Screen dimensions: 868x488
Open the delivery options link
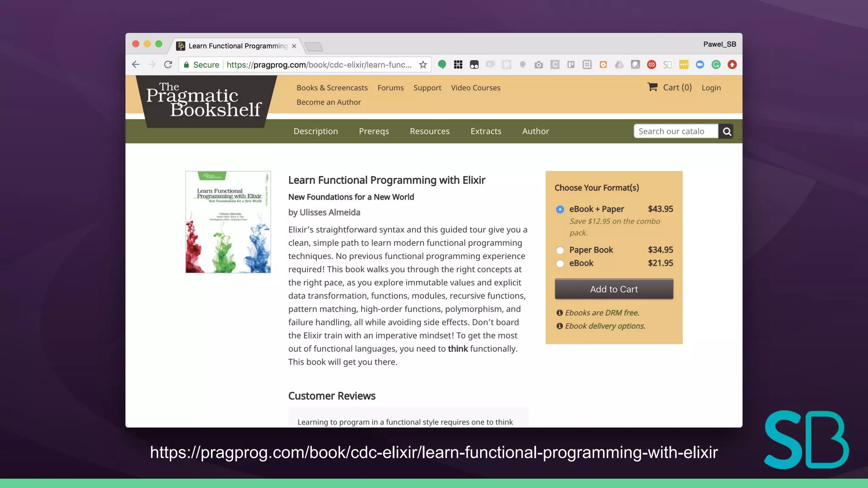coord(617,326)
